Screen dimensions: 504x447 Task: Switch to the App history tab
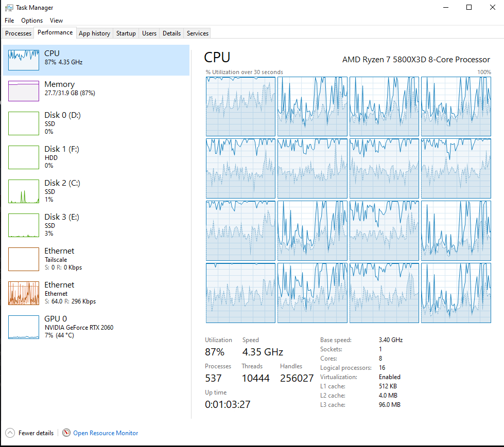pos(94,33)
